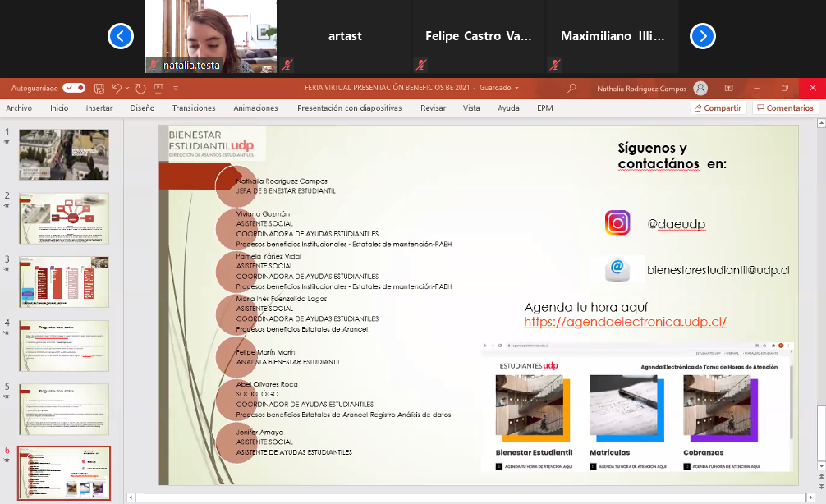Image resolution: width=826 pixels, height=504 pixels.
Task: Select slide 3 thumbnail in panel
Action: tap(64, 282)
